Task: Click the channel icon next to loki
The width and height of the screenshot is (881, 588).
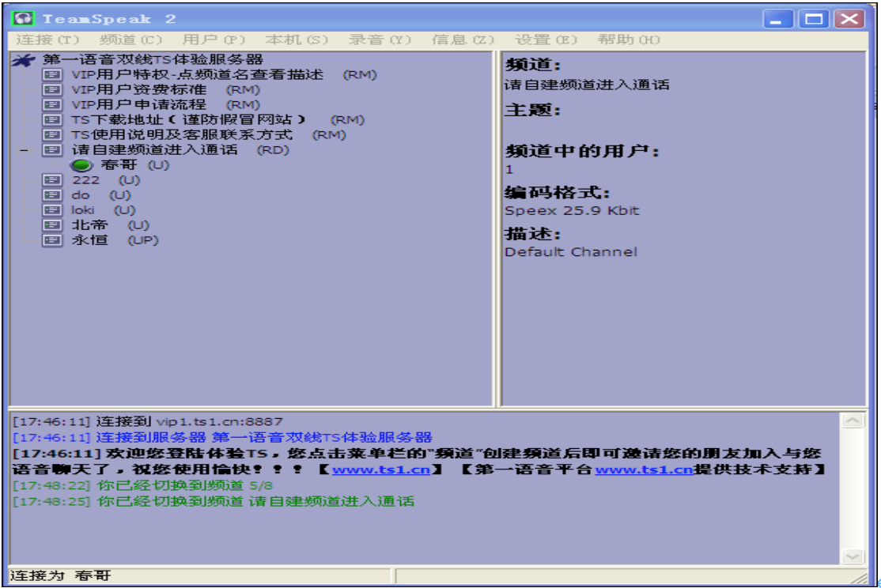Action: (51, 211)
